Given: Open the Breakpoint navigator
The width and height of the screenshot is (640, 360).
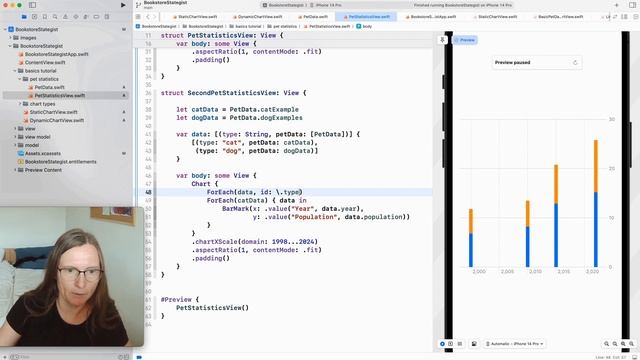Looking at the screenshot, I should [96, 17].
